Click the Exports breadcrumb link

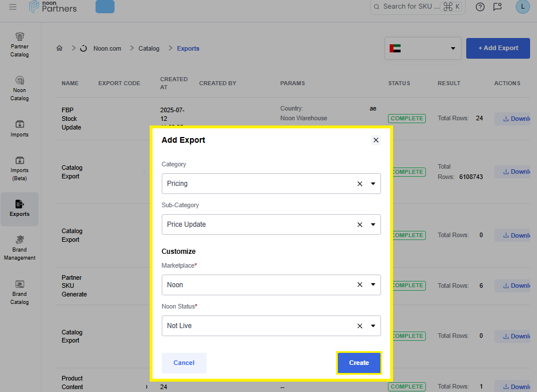click(188, 49)
